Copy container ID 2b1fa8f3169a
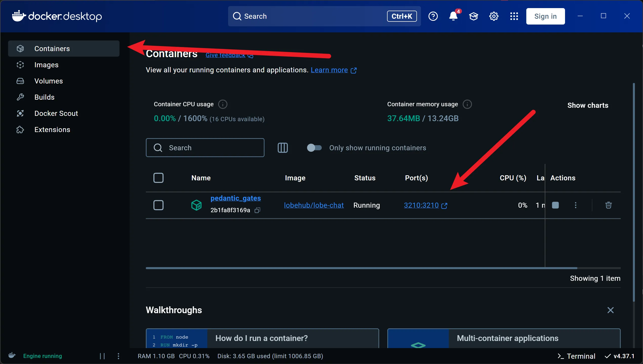This screenshot has height=364, width=643. click(x=257, y=210)
